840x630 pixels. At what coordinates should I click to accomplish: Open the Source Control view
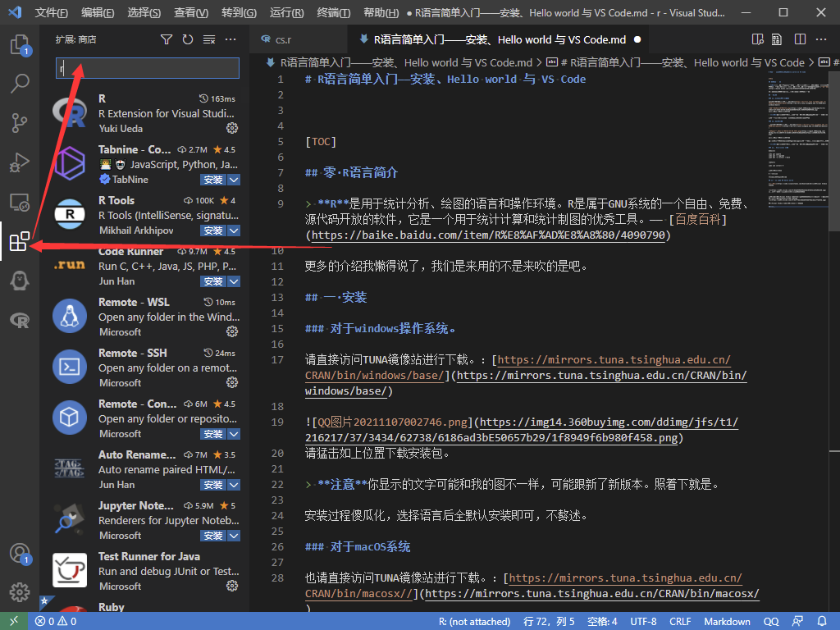pos(21,121)
